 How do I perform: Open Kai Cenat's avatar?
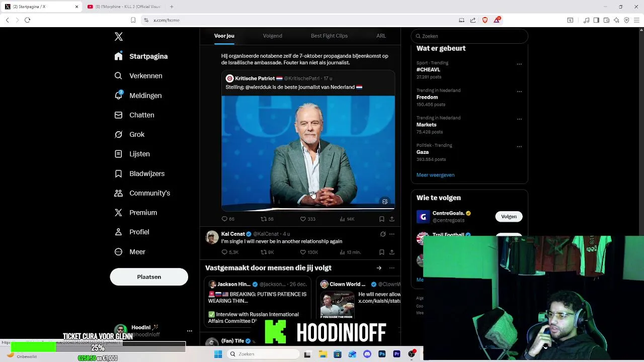pyautogui.click(x=212, y=237)
